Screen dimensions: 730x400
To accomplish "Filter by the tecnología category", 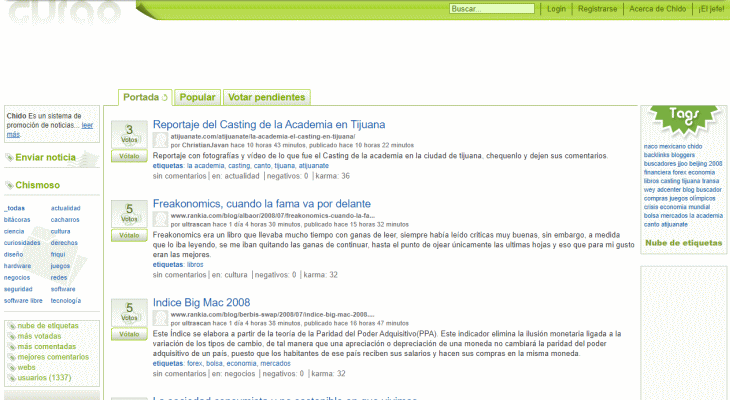I will (x=66, y=301).
